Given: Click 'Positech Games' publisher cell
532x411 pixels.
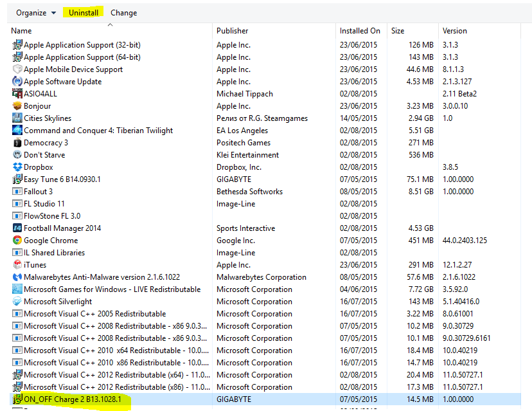Looking at the screenshot, I should (244, 143).
